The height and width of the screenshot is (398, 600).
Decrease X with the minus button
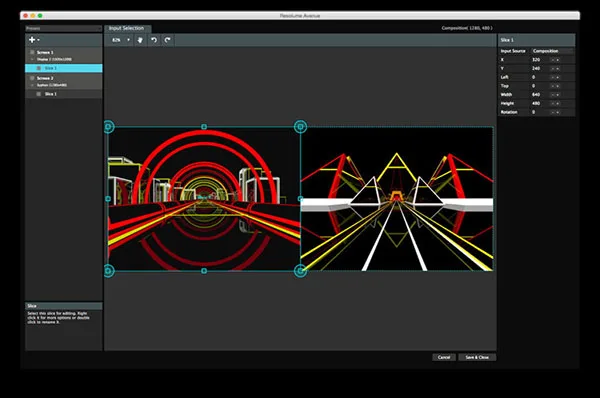coord(553,60)
